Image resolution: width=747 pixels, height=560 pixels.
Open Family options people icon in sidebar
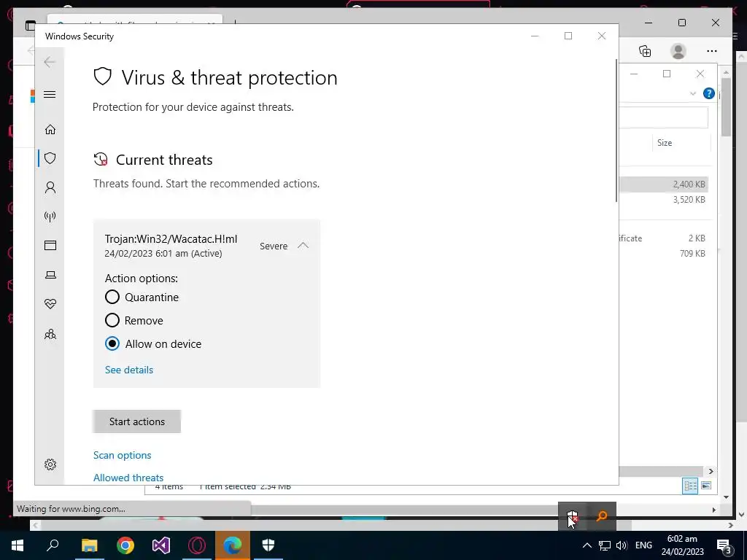[50, 334]
